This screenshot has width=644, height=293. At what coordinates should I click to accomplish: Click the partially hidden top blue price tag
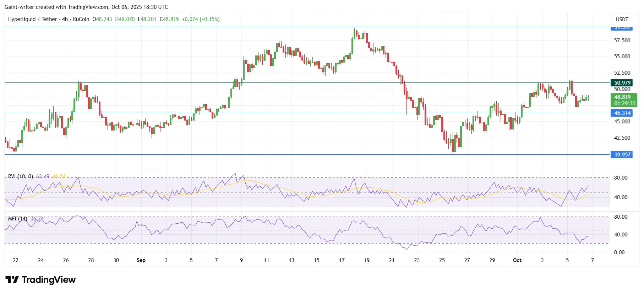click(622, 28)
